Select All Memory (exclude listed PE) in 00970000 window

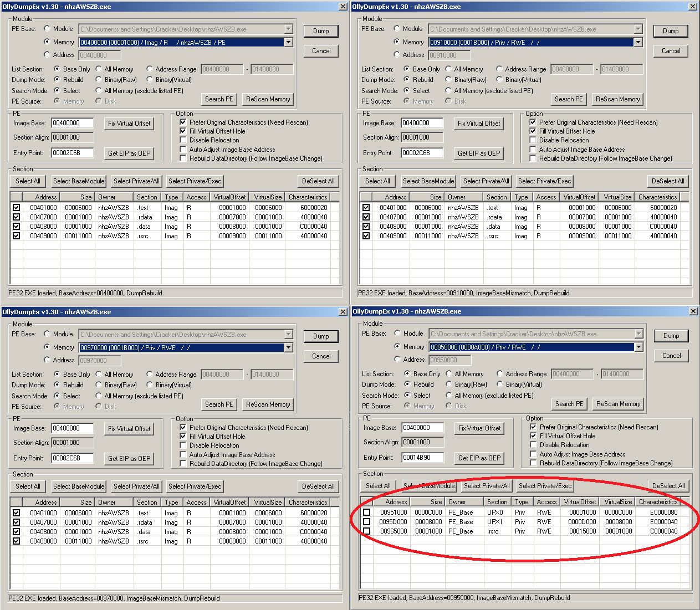pyautogui.click(x=99, y=396)
